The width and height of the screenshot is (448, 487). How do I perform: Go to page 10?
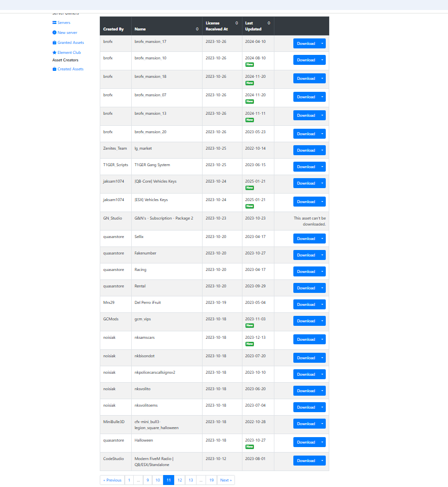coord(158,480)
